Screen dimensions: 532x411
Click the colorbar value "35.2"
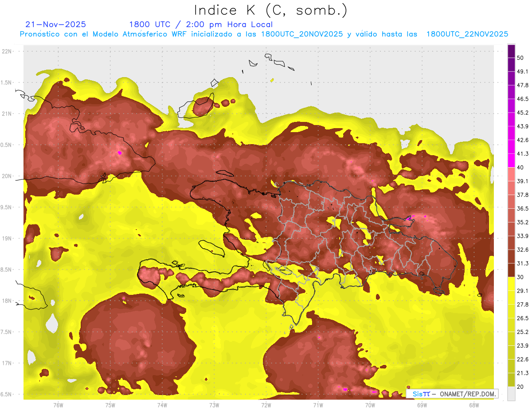523,222
